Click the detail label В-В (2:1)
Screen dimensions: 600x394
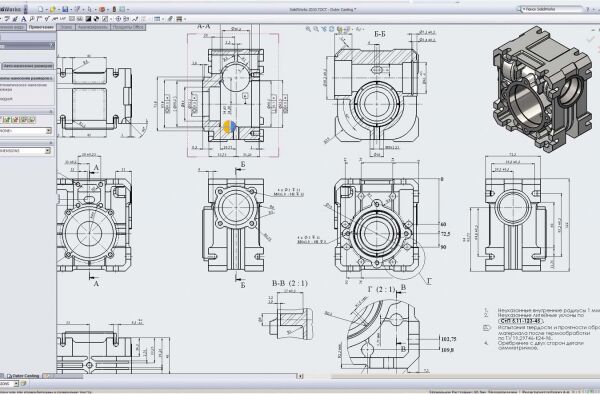(x=290, y=283)
